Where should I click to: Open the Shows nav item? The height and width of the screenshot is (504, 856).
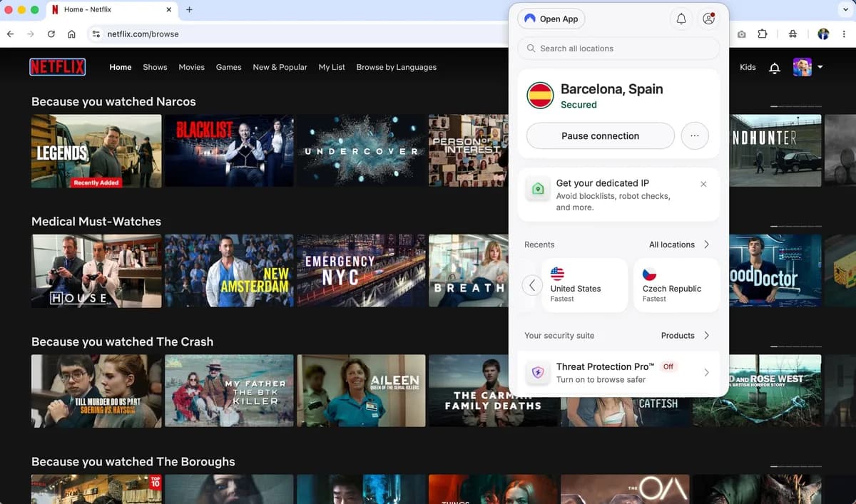pyautogui.click(x=155, y=67)
